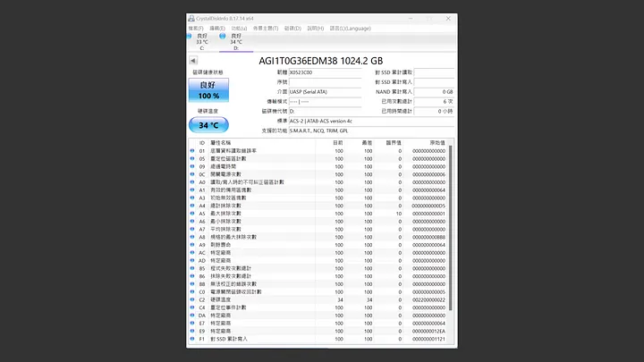Click the SMART list vertical scrollbar
644x362 pixels.
pos(451,228)
